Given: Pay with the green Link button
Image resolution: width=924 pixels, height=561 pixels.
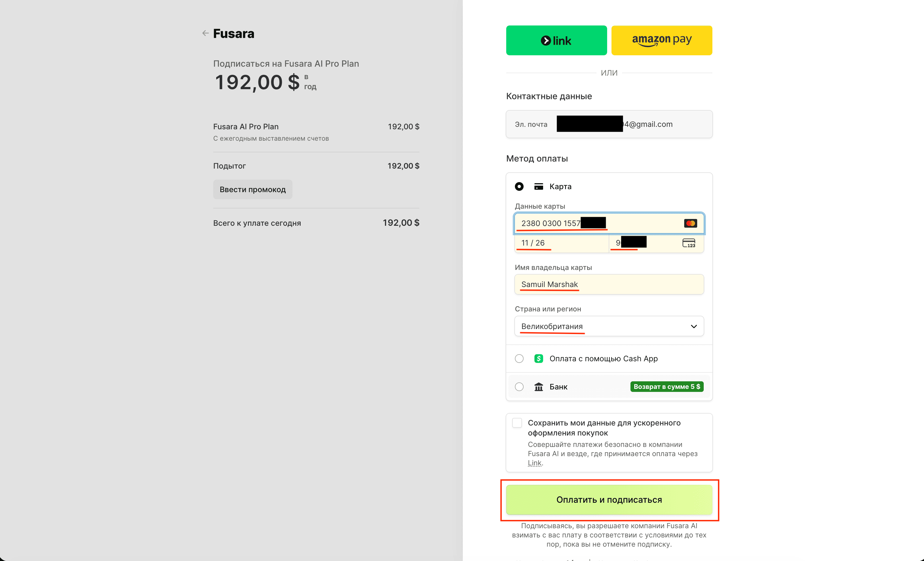Looking at the screenshot, I should [x=556, y=40].
